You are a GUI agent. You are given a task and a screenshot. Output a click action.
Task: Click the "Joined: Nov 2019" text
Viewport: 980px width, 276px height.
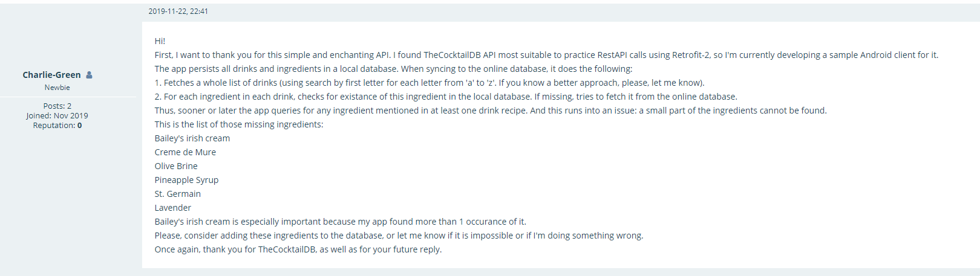[x=57, y=116]
